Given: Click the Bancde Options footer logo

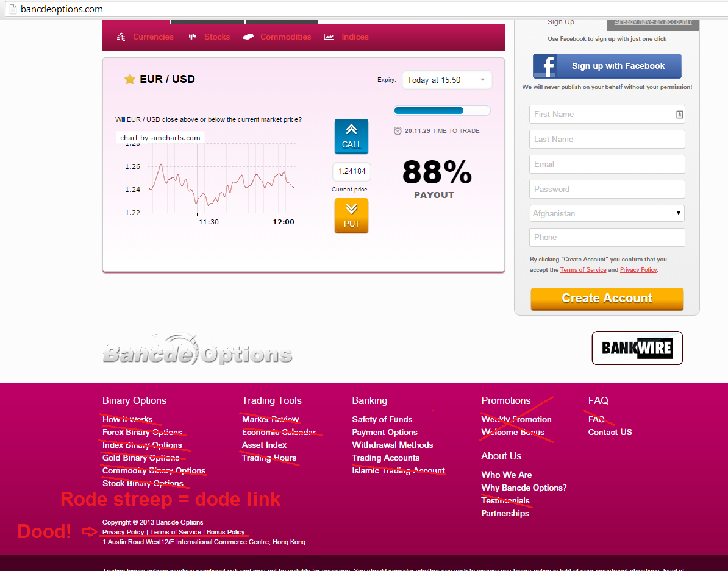Looking at the screenshot, I should [198, 350].
